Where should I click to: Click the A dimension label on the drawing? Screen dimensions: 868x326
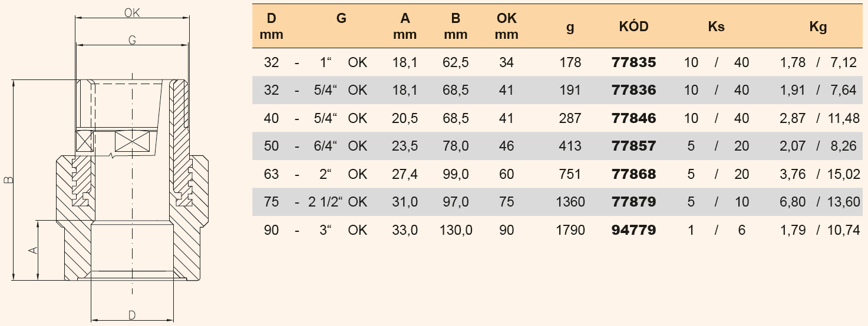click(34, 250)
